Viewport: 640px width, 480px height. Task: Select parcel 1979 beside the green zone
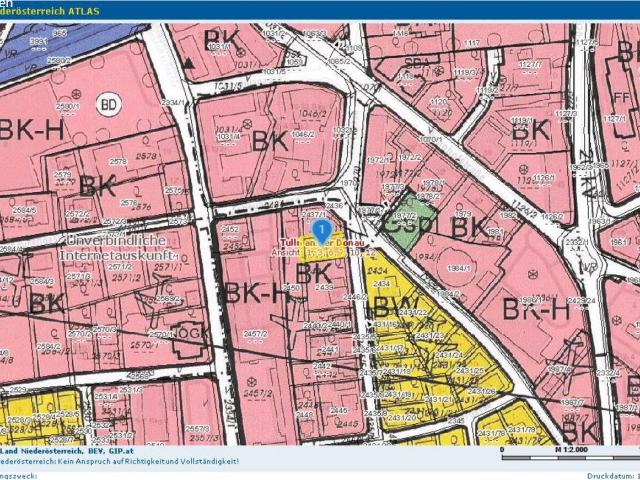click(464, 213)
